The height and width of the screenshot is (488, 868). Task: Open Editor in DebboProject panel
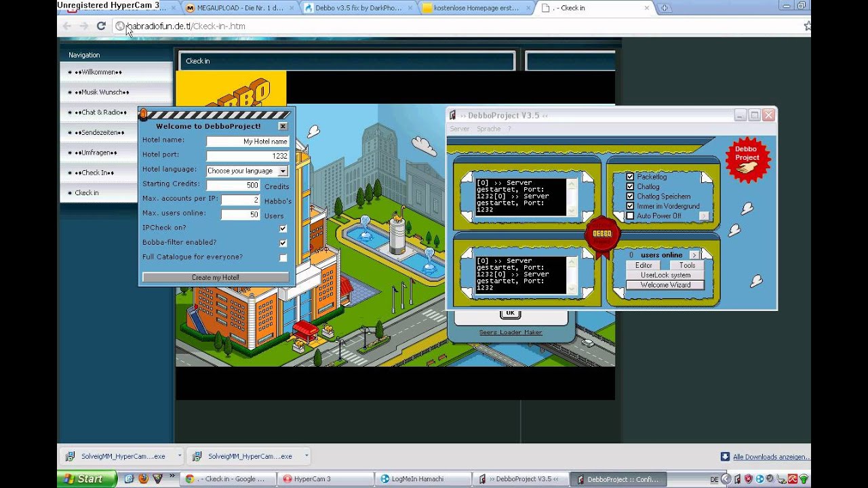click(x=644, y=265)
